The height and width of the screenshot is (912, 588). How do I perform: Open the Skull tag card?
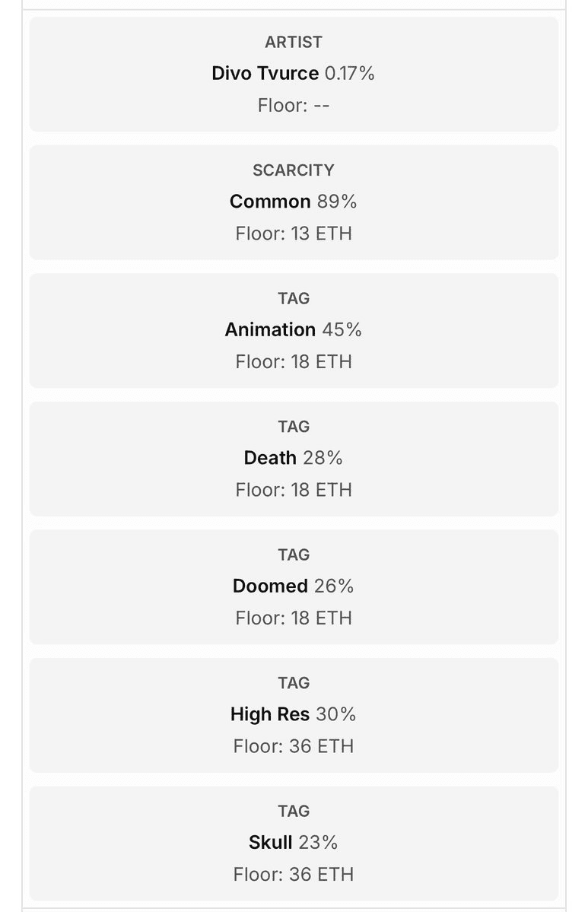[x=294, y=844]
